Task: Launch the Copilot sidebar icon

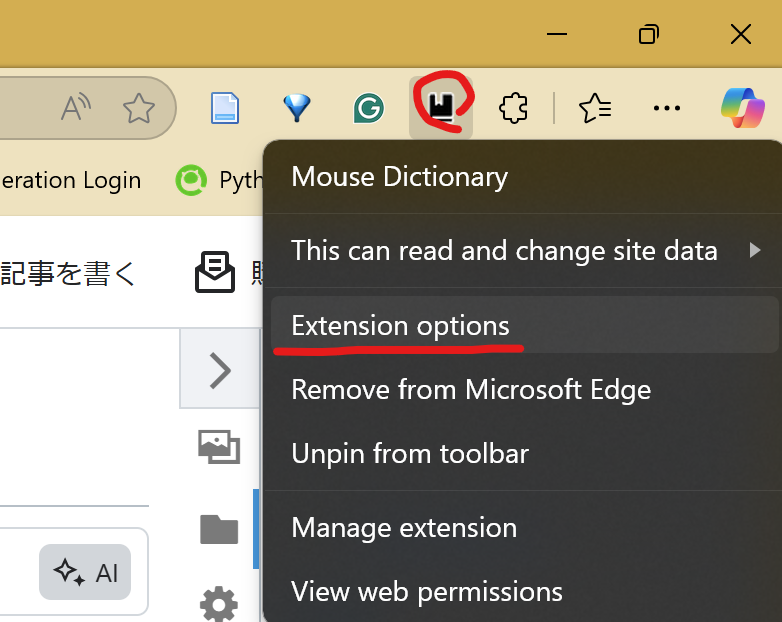Action: 743,108
